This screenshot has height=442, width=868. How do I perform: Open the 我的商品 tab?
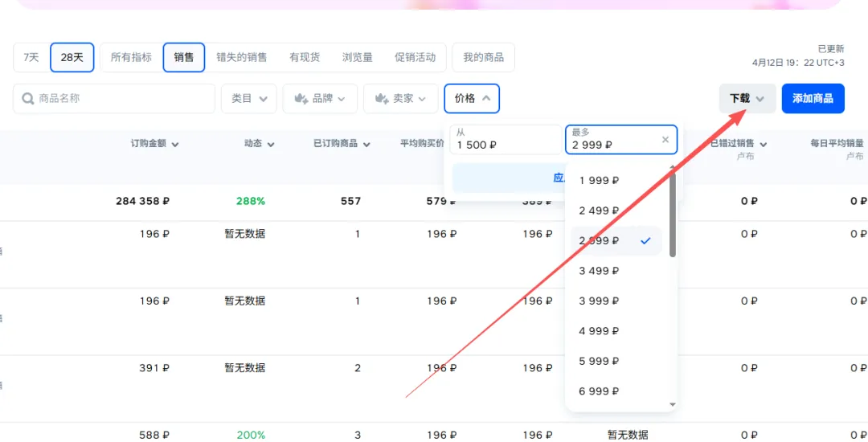(x=483, y=58)
